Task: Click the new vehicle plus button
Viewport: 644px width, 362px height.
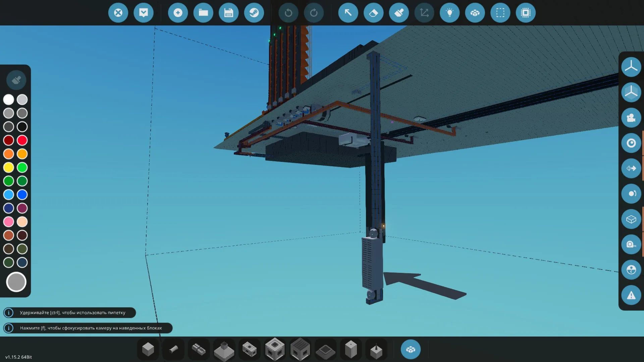Action: 178,13
